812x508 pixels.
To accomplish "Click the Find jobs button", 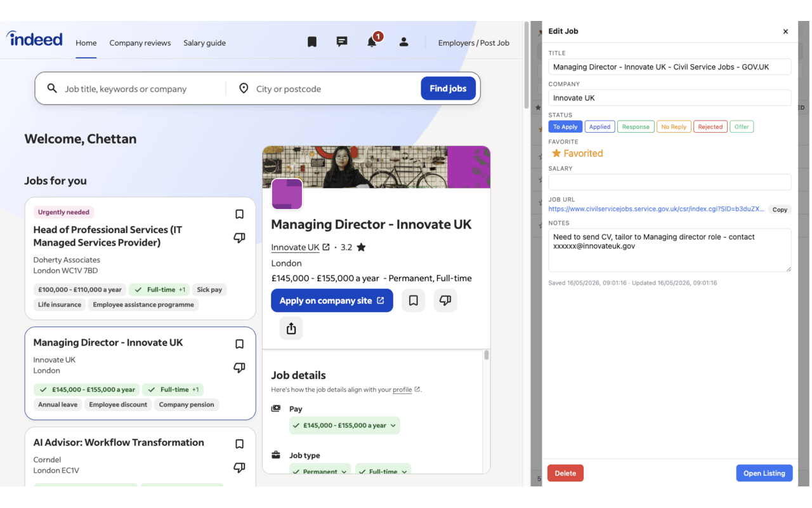I will point(448,89).
